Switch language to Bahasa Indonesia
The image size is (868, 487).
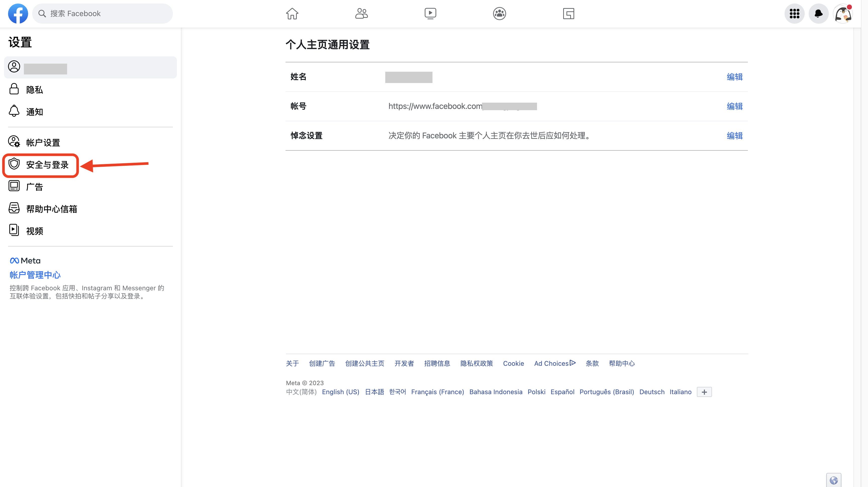(x=496, y=392)
